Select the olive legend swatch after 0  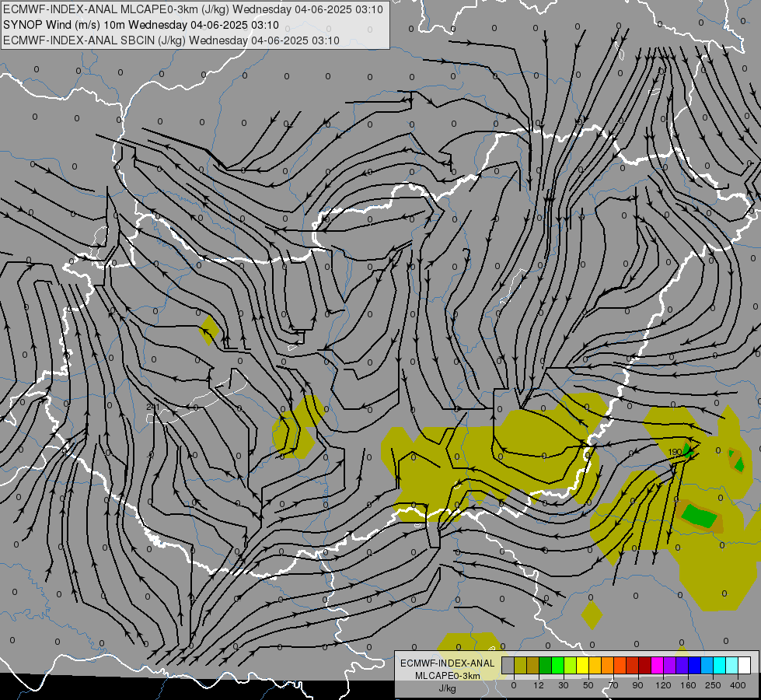pyautogui.click(x=521, y=665)
